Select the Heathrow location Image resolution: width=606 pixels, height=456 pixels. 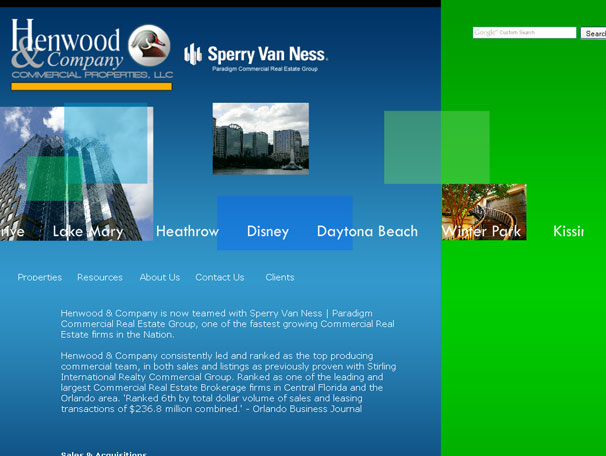187,231
